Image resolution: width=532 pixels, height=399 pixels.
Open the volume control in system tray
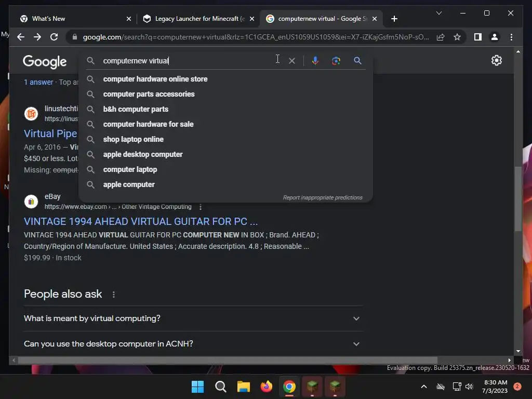click(x=469, y=387)
